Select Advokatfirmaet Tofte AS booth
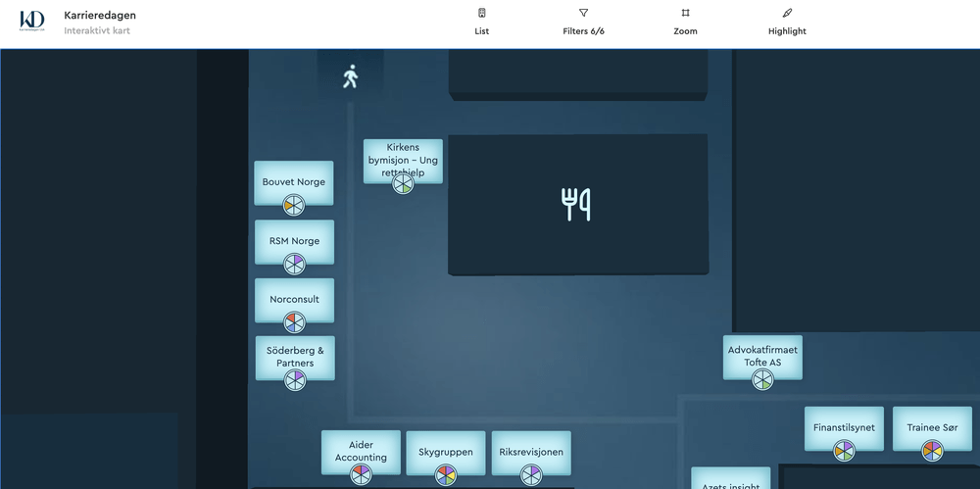 coord(762,357)
